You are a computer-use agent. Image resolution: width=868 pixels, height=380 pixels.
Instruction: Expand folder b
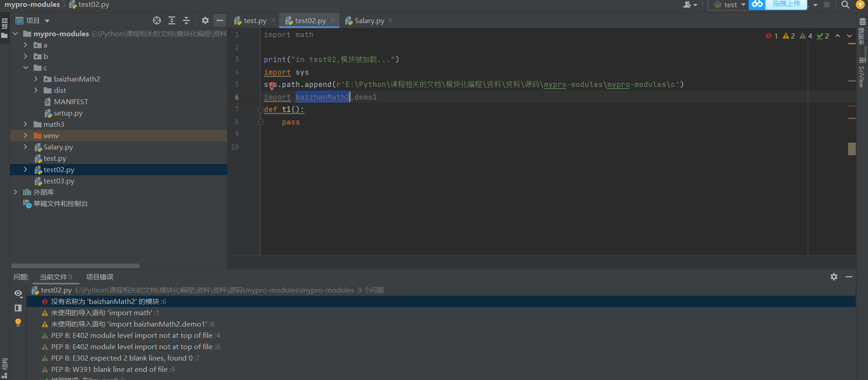coord(25,56)
